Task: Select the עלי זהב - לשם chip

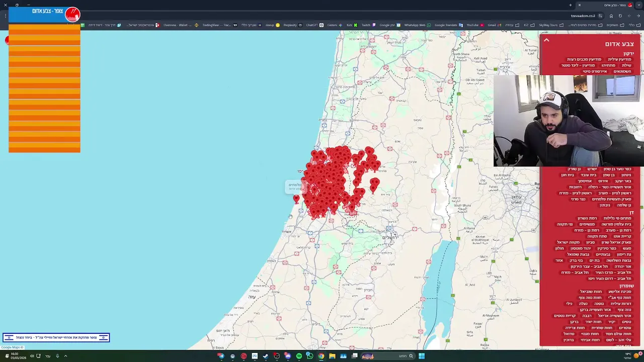Action: 618,340
